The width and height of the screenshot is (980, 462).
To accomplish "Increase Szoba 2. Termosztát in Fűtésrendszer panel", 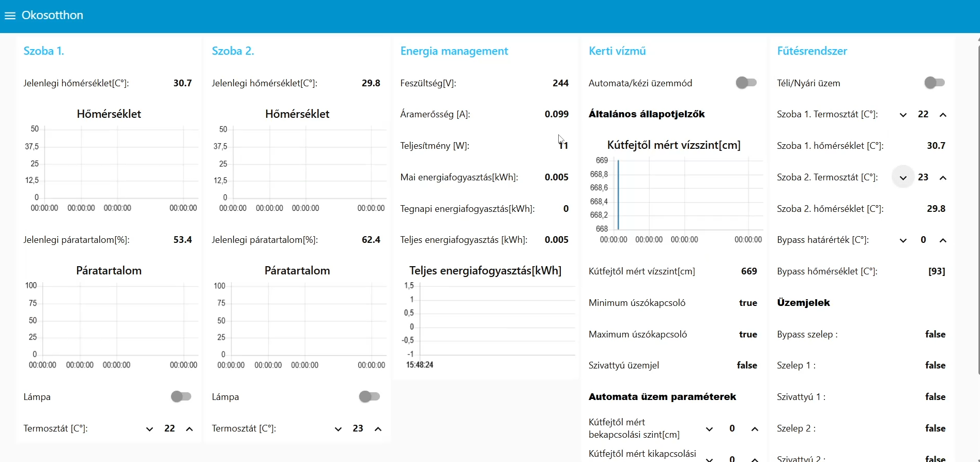I will (x=943, y=178).
